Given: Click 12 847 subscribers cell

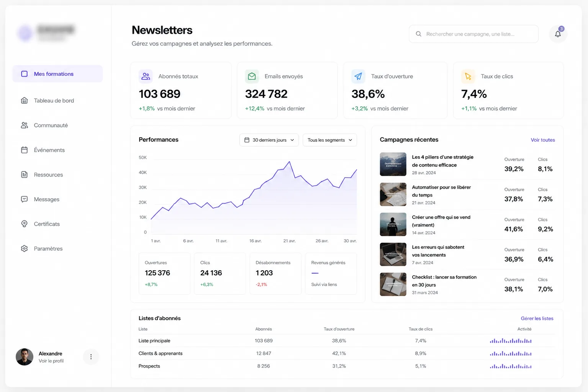Looking at the screenshot, I should tap(264, 353).
